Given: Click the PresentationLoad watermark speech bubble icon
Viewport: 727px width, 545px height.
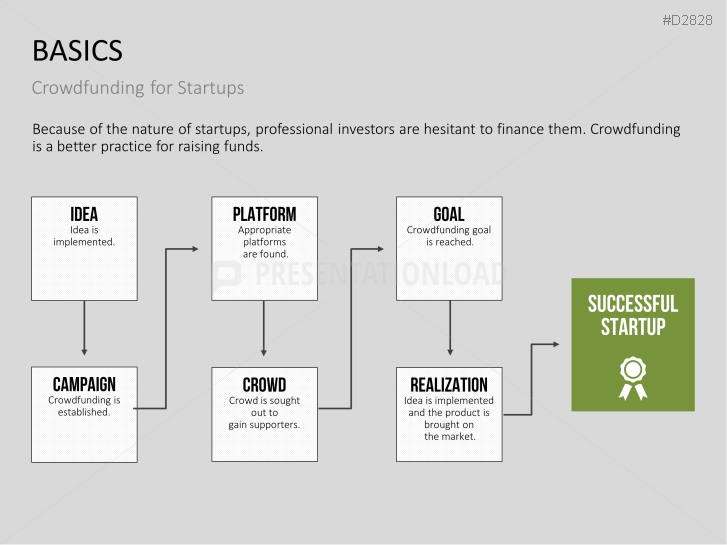Looking at the screenshot, I should 227,275.
